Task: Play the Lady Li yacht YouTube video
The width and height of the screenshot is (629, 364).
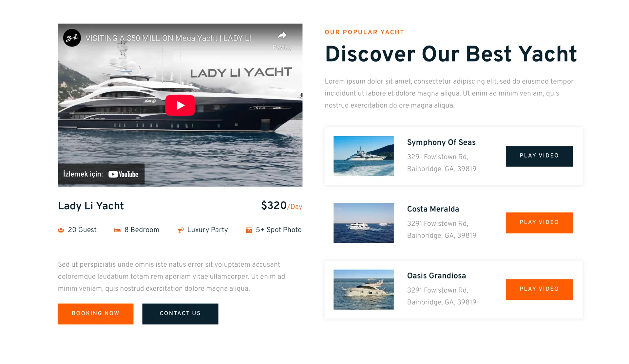Action: click(180, 105)
